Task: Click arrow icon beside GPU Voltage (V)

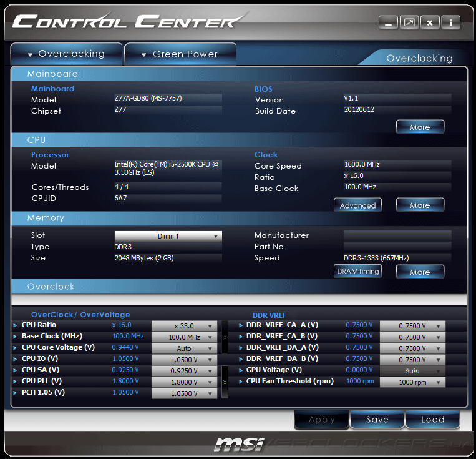Action: point(241,370)
